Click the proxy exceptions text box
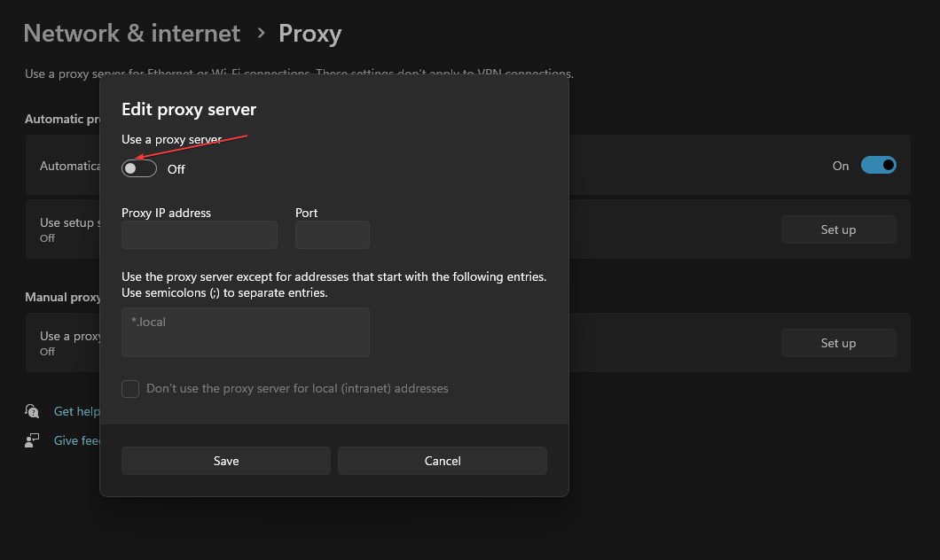 246,332
